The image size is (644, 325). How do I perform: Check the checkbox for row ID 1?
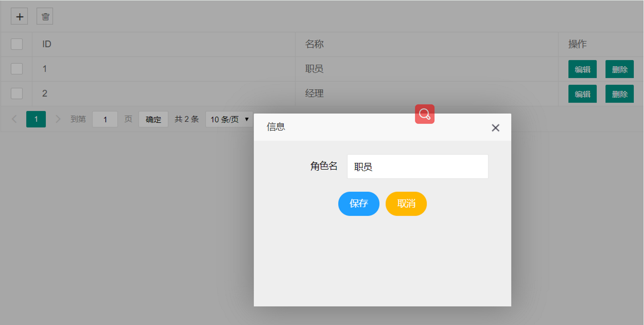(x=16, y=69)
